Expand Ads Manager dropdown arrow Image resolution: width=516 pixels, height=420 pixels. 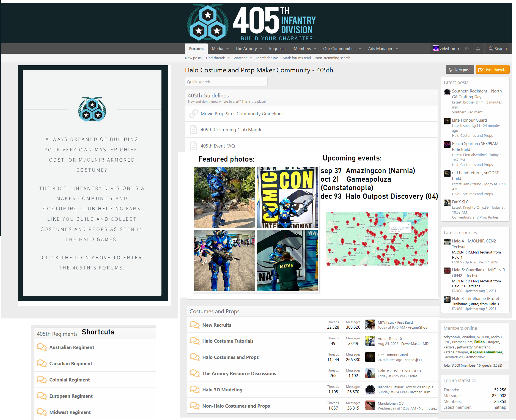click(397, 49)
